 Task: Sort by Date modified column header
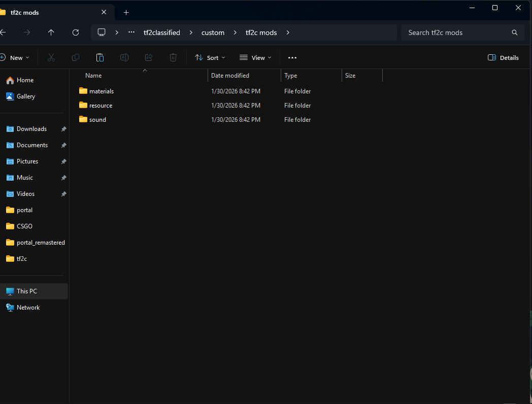coord(230,76)
